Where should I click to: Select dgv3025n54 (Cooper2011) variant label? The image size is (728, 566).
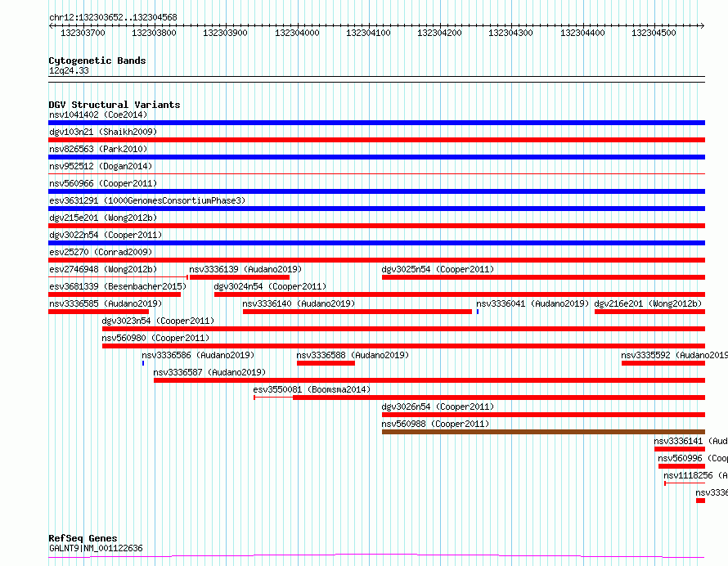click(438, 269)
